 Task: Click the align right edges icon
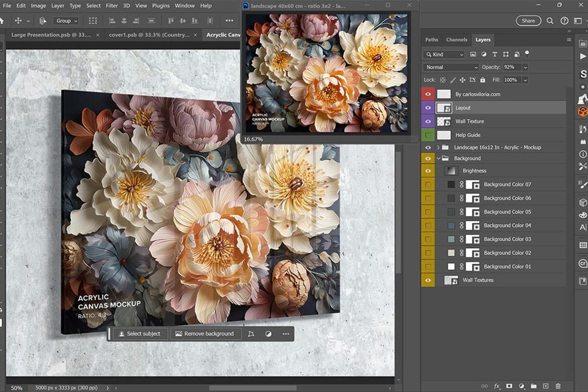[136, 21]
